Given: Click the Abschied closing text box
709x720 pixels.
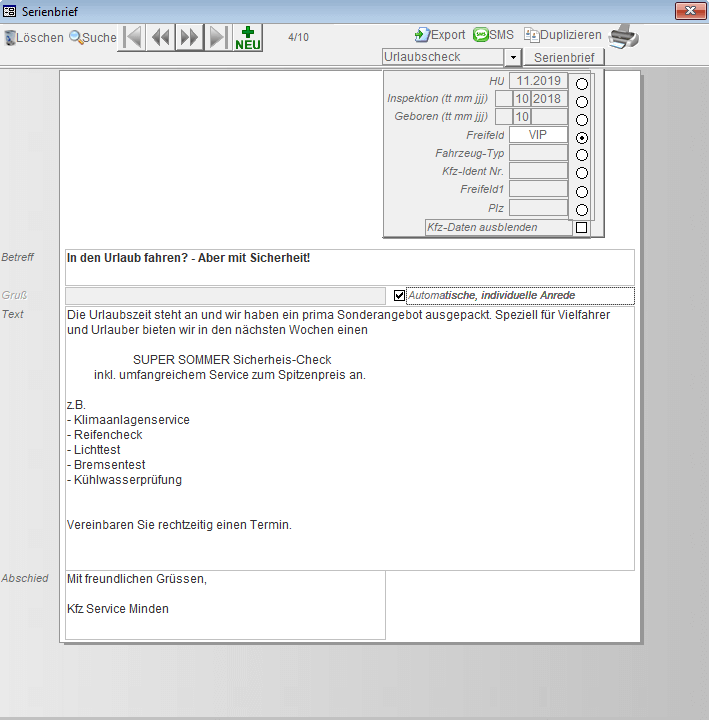Looking at the screenshot, I should click(x=225, y=604).
